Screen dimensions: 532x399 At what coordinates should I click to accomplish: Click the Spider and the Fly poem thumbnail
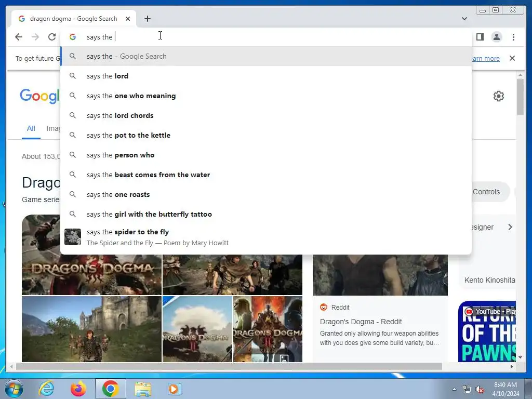(73, 237)
